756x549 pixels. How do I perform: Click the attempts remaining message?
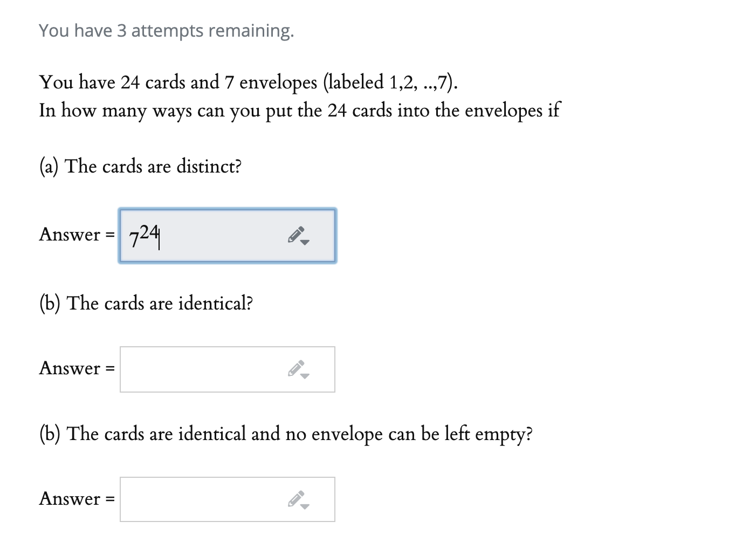pyautogui.click(x=166, y=31)
